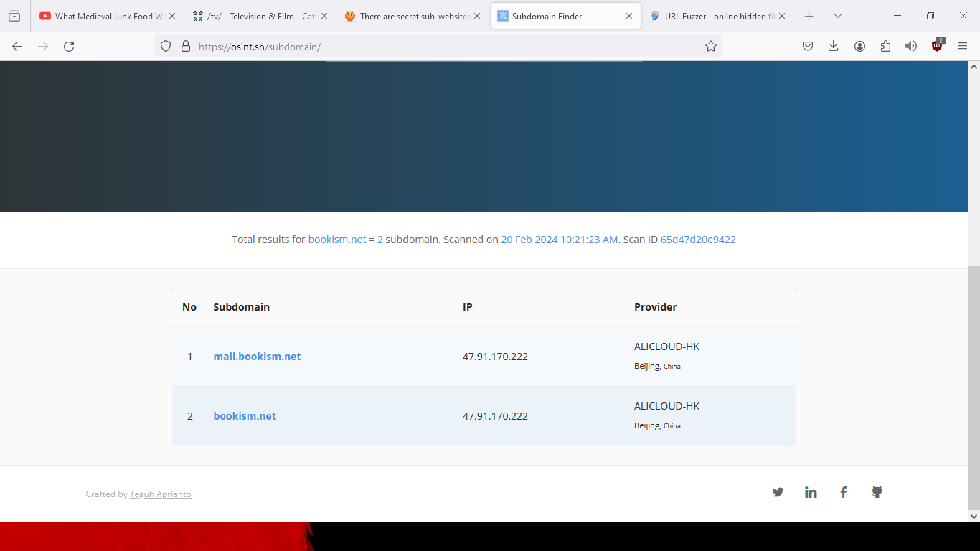Select ALICLOUD-HK provider in row 2
Screen dimensions: 980x551
666,406
